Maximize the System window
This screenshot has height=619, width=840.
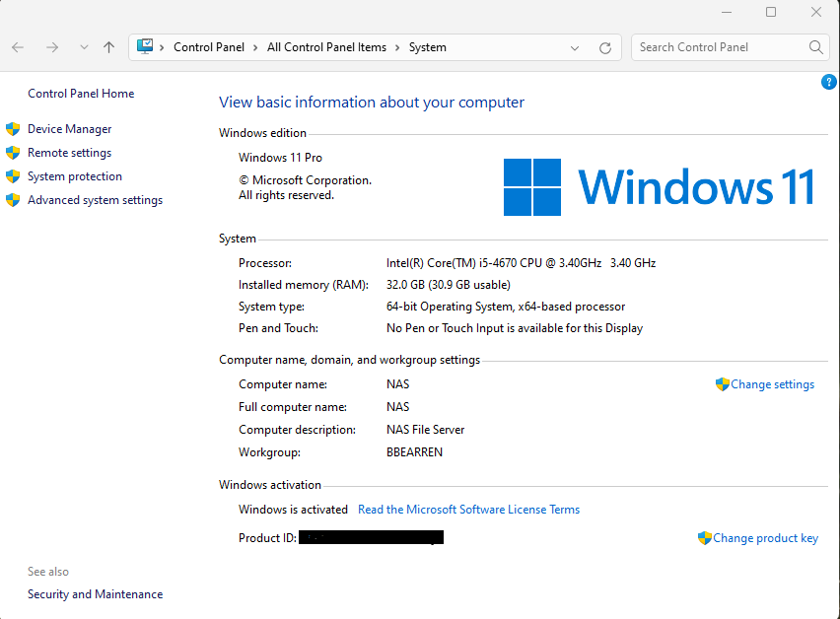tap(771, 12)
